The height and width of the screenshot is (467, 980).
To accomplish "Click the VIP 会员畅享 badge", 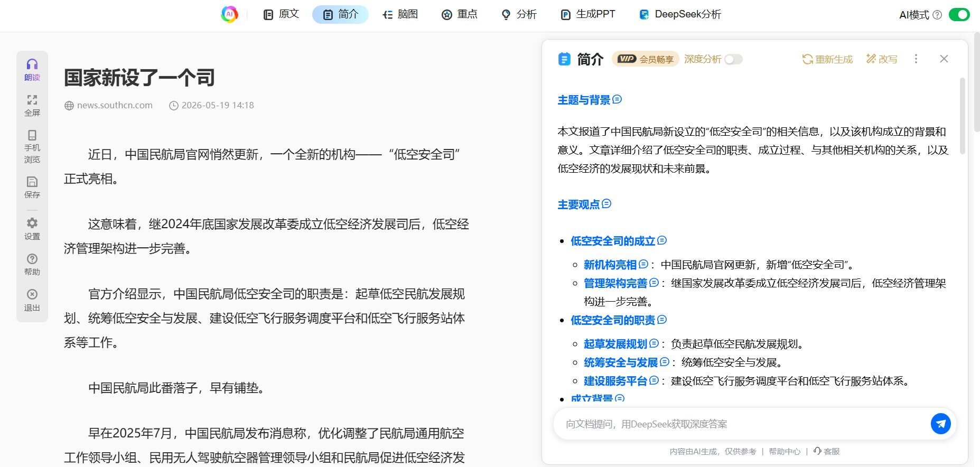I will click(x=645, y=59).
